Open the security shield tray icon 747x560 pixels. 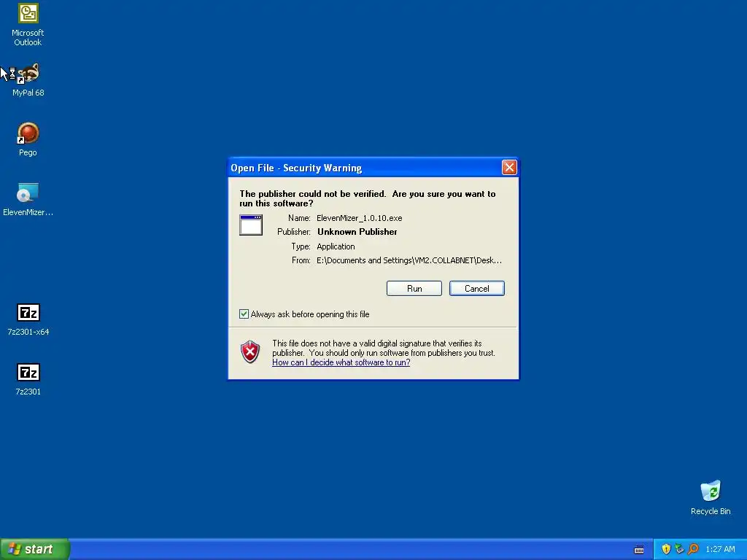click(x=666, y=549)
